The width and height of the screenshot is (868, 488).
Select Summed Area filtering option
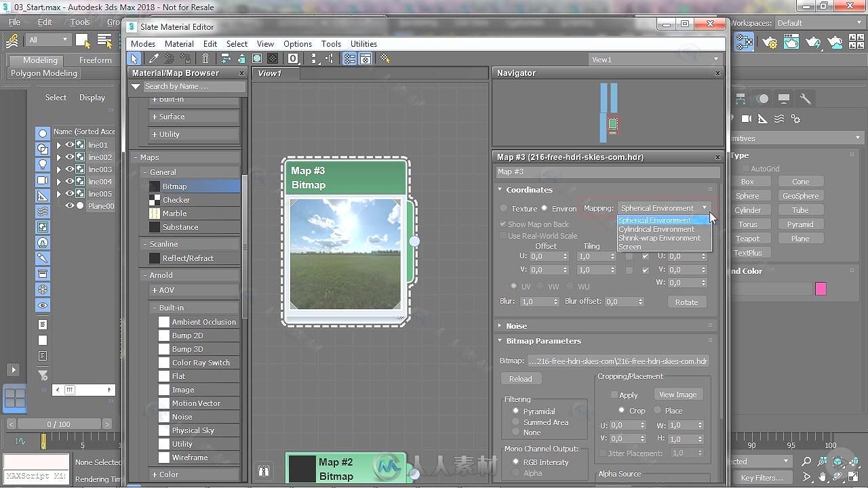516,422
